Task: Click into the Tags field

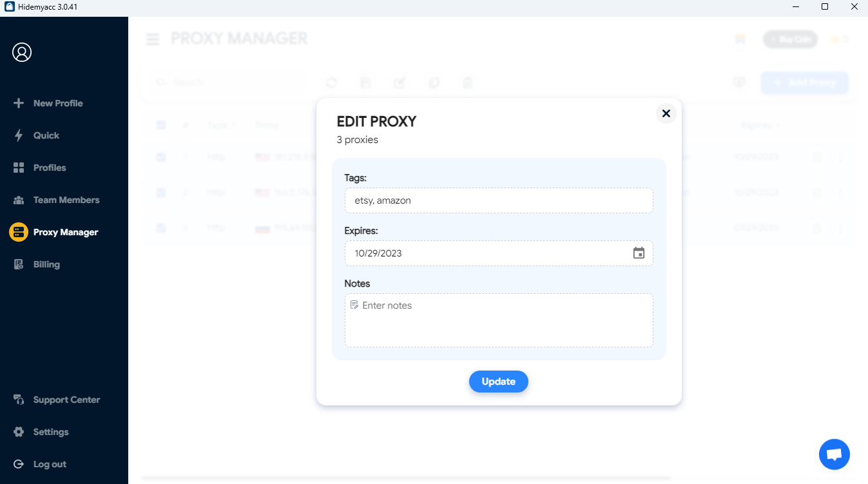Action: (x=498, y=200)
